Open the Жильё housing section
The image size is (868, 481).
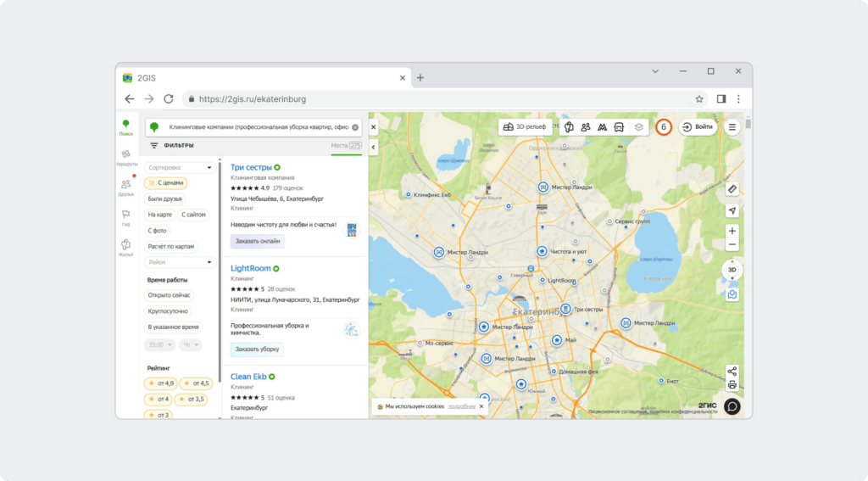coord(125,248)
